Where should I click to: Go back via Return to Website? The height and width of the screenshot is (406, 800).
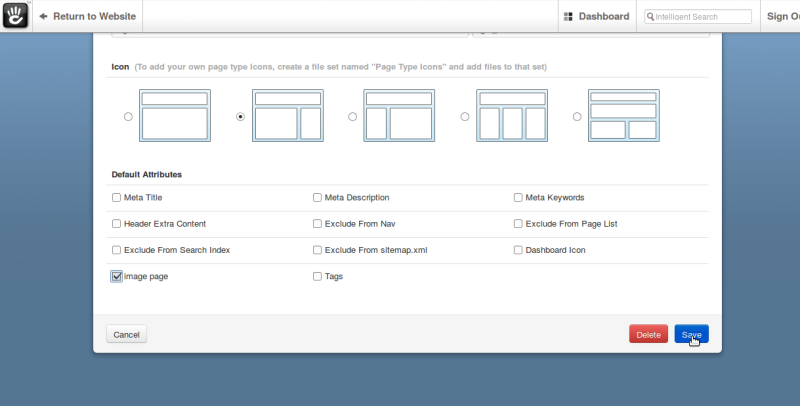pyautogui.click(x=88, y=16)
